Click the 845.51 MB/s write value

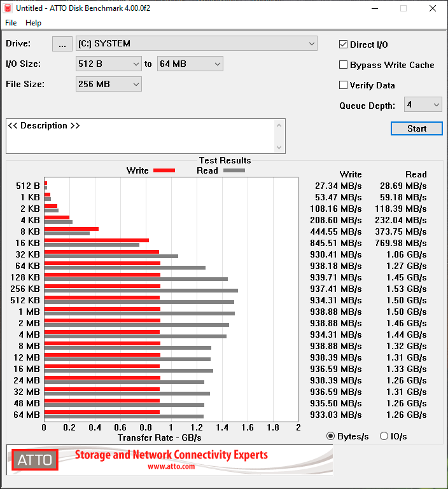click(335, 244)
